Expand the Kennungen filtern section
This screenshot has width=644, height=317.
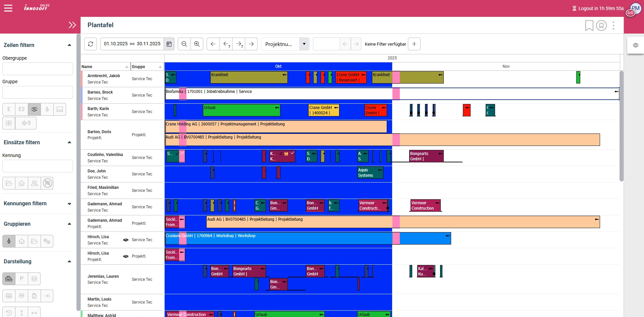click(69, 204)
